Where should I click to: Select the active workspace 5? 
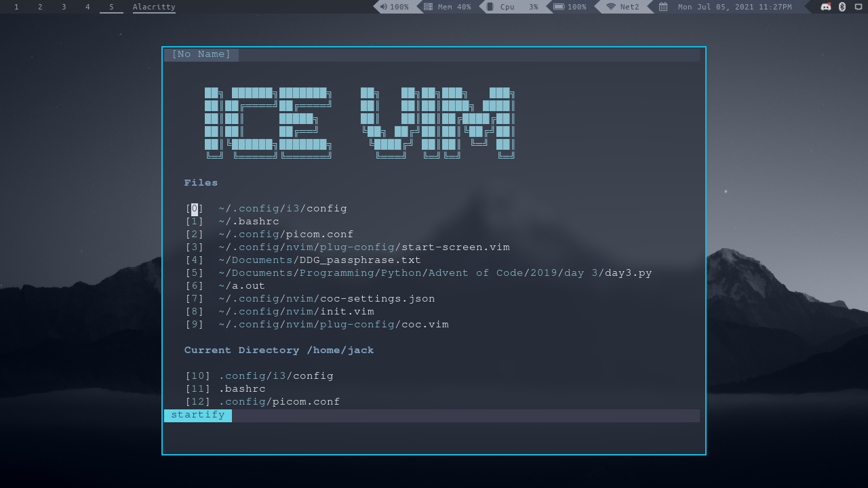point(111,7)
